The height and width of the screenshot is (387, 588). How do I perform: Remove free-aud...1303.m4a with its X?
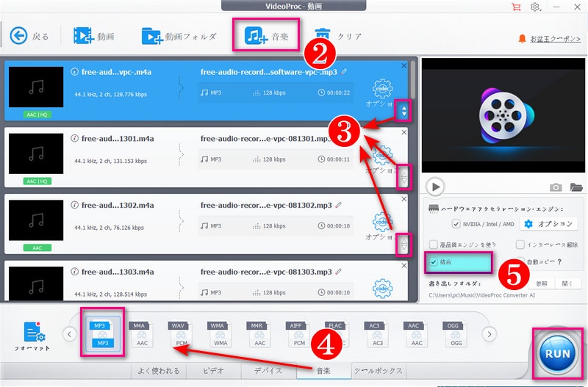click(x=404, y=266)
